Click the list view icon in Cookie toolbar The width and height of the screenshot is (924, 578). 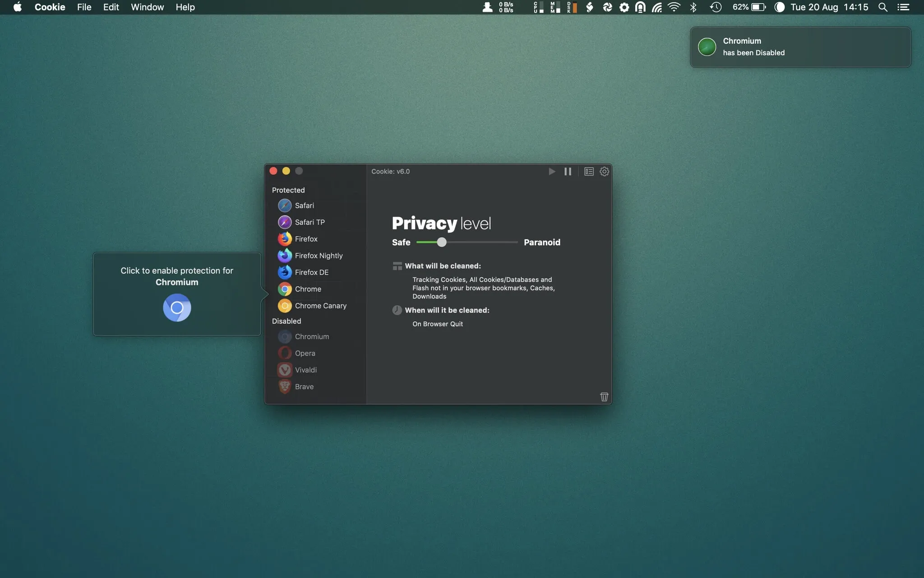tap(588, 172)
